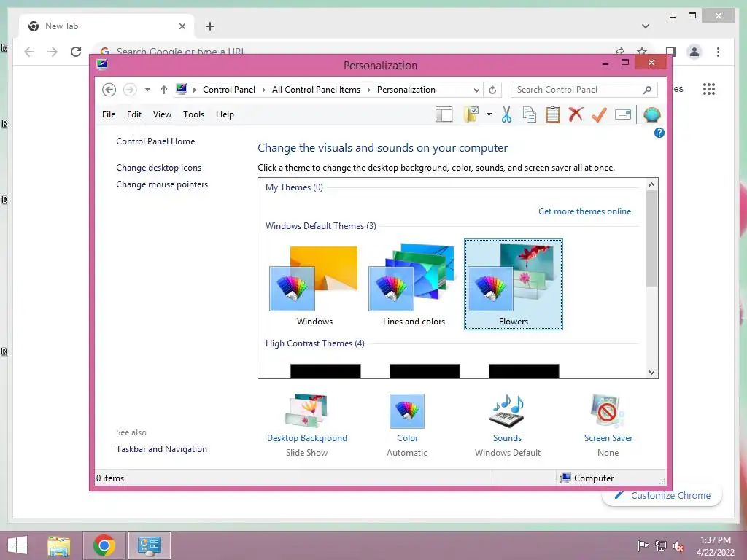Viewport: 747px width, 560px height.
Task: Toggle Chrome side panel icon
Action: 671,52
